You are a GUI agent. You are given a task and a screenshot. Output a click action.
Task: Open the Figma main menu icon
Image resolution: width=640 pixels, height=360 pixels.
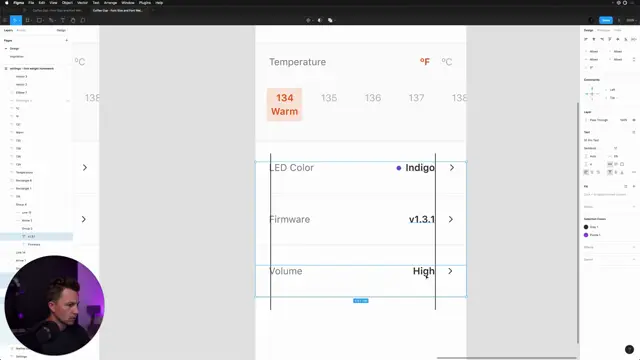pos(5,20)
